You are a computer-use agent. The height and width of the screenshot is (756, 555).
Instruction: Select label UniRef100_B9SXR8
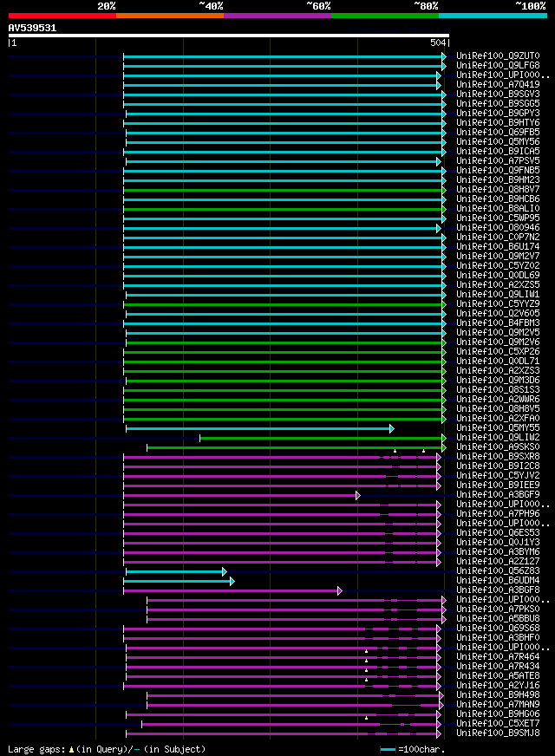498,457
